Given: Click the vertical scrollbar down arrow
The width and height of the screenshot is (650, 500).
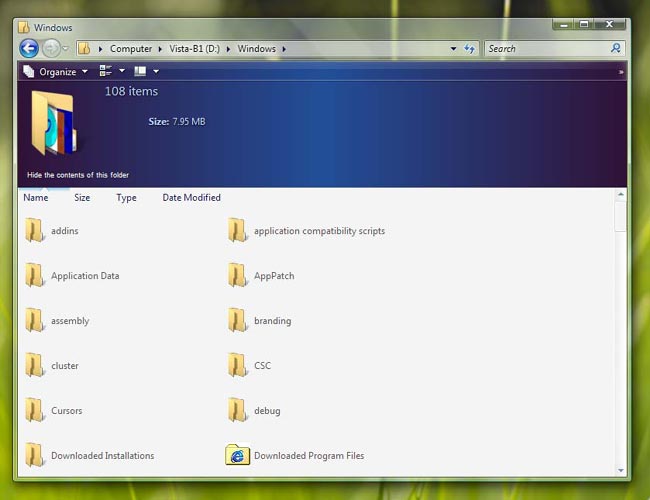Looking at the screenshot, I should [621, 469].
